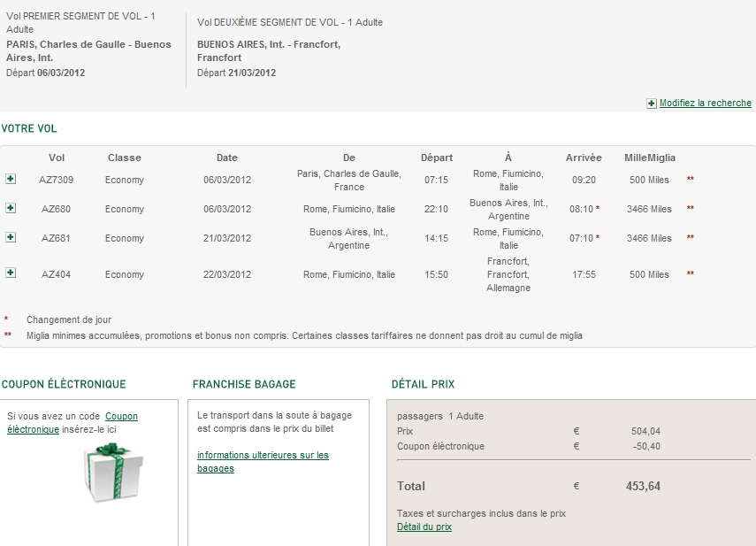Open the Détail du prix link
The height and width of the screenshot is (546, 756).
point(424,527)
